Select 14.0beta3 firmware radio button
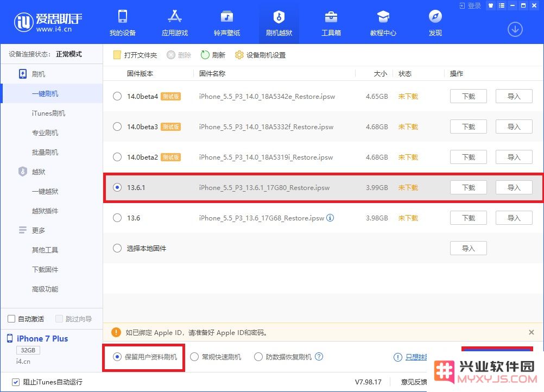Image resolution: width=544 pixels, height=392 pixels. point(117,127)
